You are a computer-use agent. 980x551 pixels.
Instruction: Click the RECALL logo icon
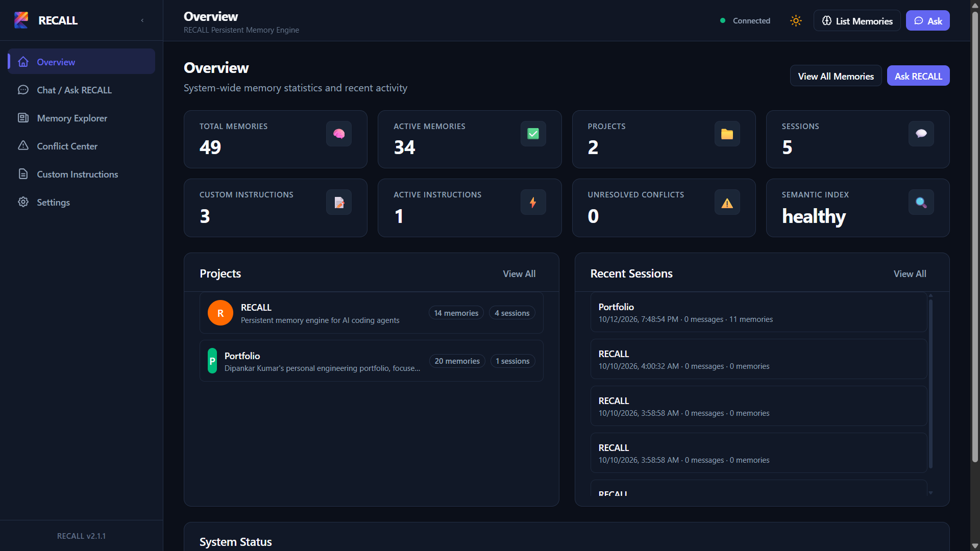21,20
